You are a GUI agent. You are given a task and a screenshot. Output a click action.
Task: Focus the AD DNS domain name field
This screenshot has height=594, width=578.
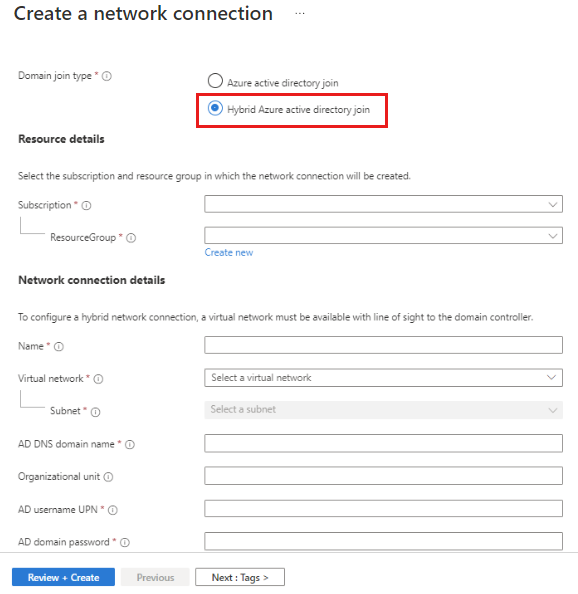383,443
